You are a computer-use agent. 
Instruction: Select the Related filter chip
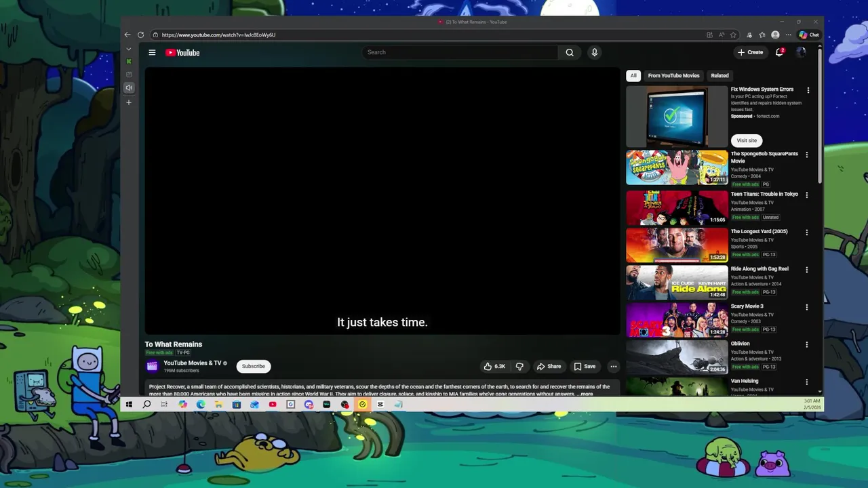click(x=719, y=76)
